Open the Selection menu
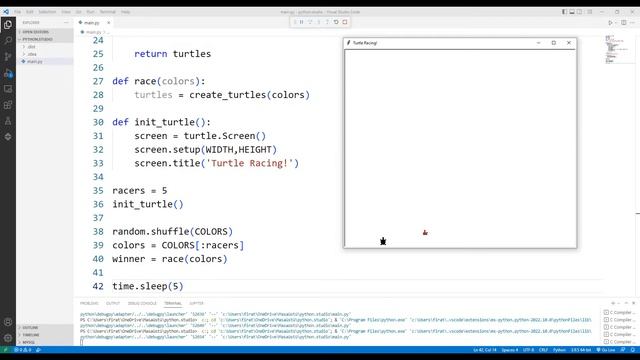The height and width of the screenshot is (360, 640). pos(47,12)
